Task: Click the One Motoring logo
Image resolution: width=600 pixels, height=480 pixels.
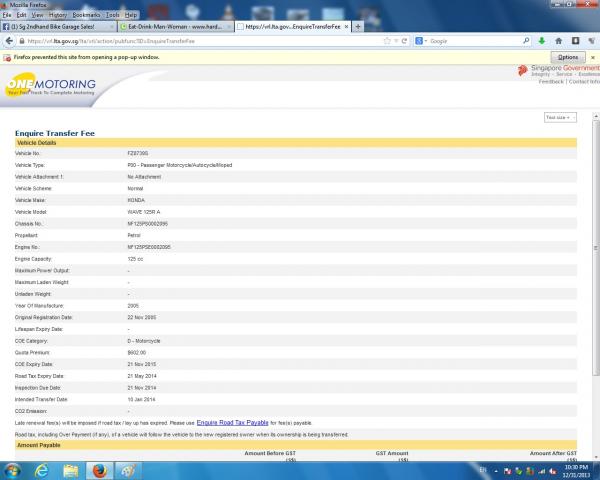Action: click(51, 85)
